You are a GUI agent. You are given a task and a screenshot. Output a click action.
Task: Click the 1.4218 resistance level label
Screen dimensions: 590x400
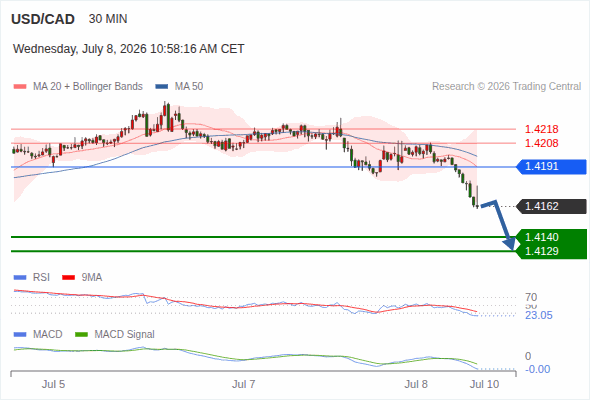tap(541, 129)
